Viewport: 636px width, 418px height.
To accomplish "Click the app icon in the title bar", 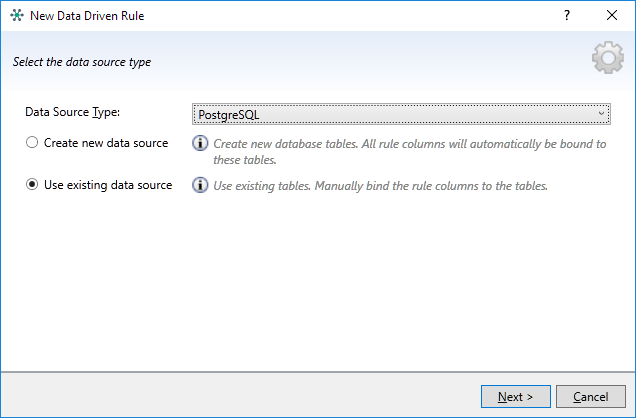I will tap(16, 17).
